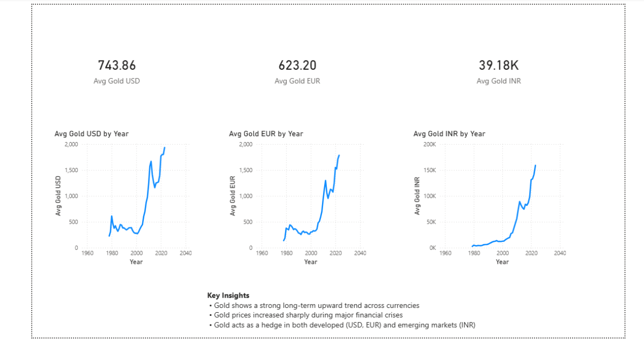
Task: Click the 200K label on INR chart axis
Action: pos(430,144)
